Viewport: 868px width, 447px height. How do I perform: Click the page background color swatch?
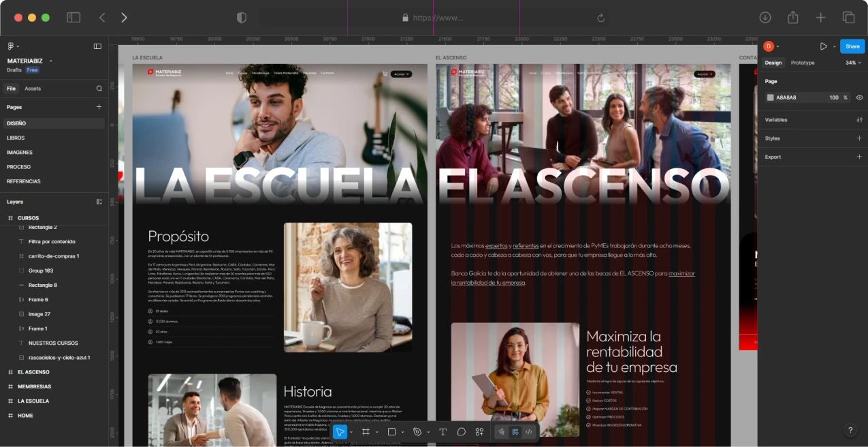pyautogui.click(x=771, y=97)
